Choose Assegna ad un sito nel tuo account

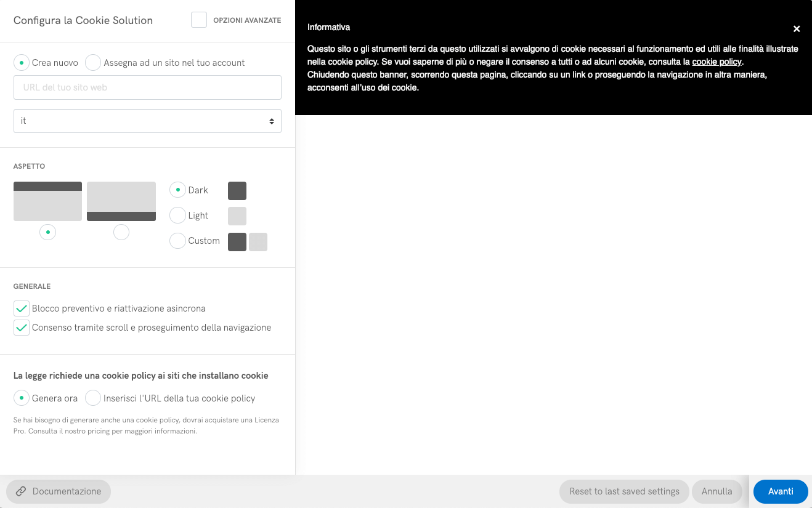coord(93,63)
